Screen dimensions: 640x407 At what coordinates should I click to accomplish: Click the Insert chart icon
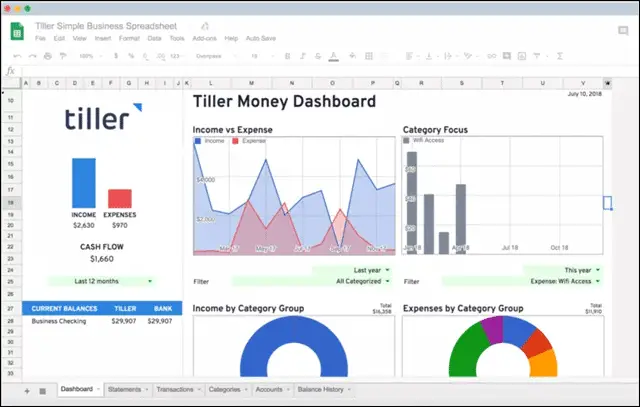click(522, 56)
